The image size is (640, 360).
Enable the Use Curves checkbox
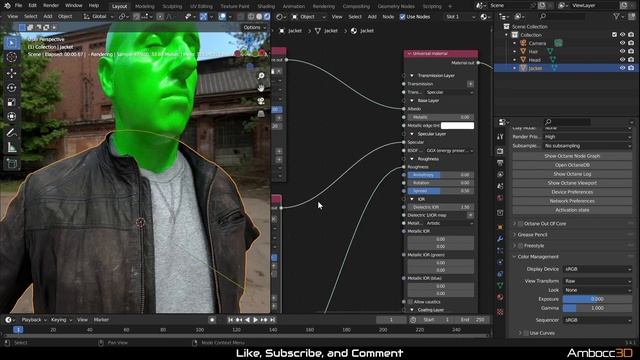[526, 333]
